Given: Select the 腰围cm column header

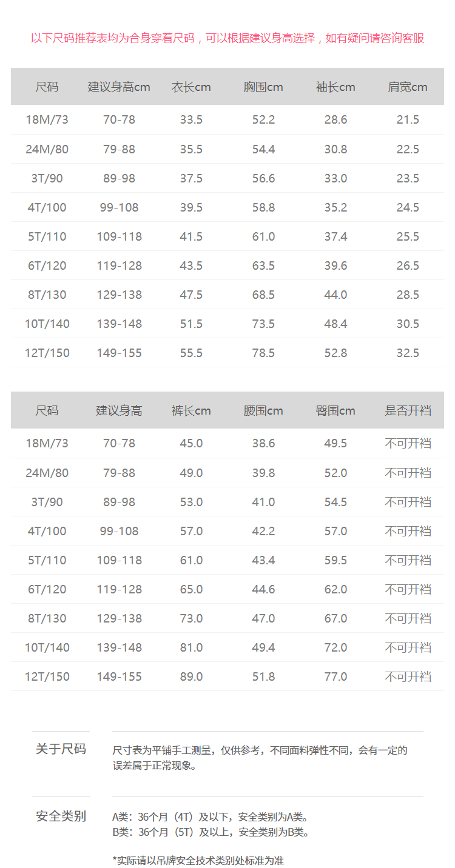Looking at the screenshot, I should [263, 411].
